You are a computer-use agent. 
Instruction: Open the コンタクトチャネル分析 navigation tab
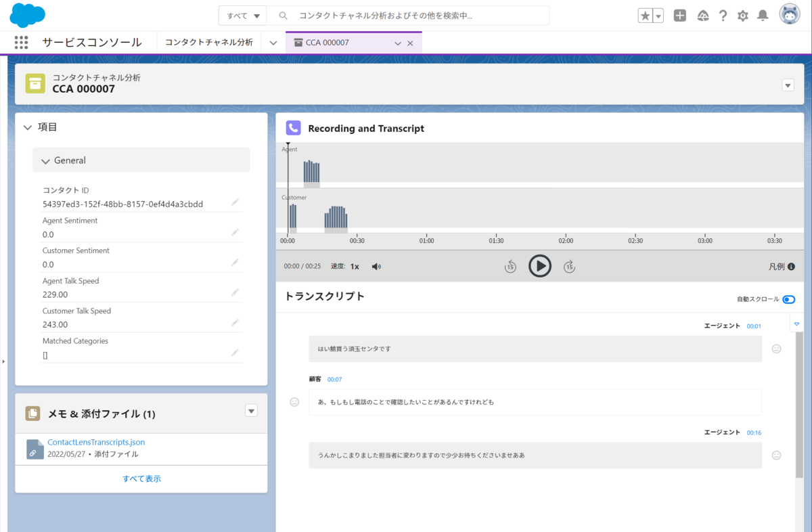click(x=209, y=42)
